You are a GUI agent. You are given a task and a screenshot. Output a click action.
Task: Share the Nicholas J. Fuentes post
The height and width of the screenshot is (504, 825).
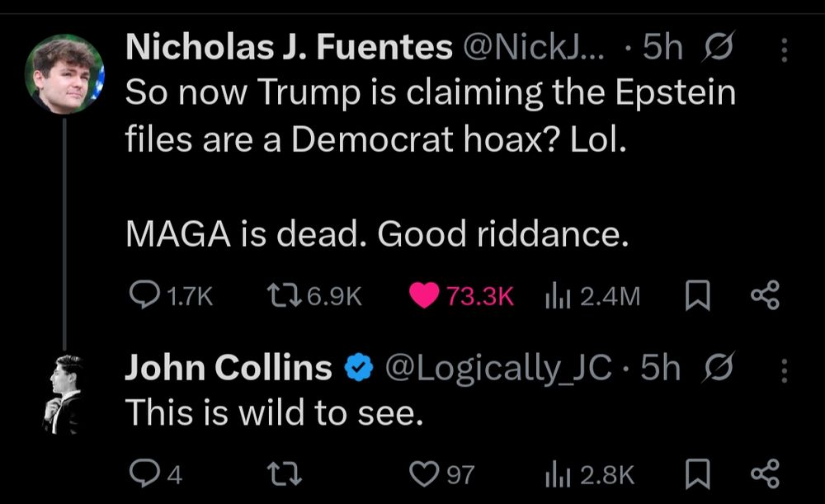[x=765, y=296]
